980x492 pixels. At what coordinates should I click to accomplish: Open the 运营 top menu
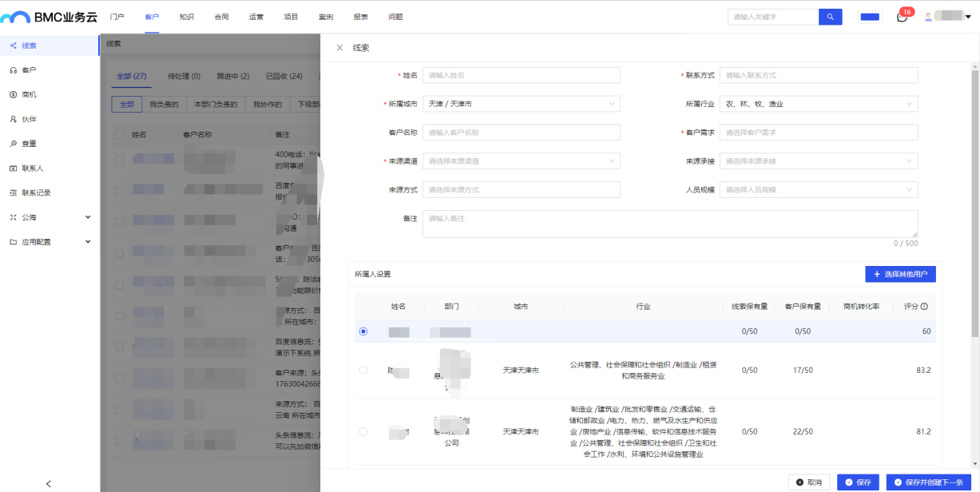[x=256, y=17]
